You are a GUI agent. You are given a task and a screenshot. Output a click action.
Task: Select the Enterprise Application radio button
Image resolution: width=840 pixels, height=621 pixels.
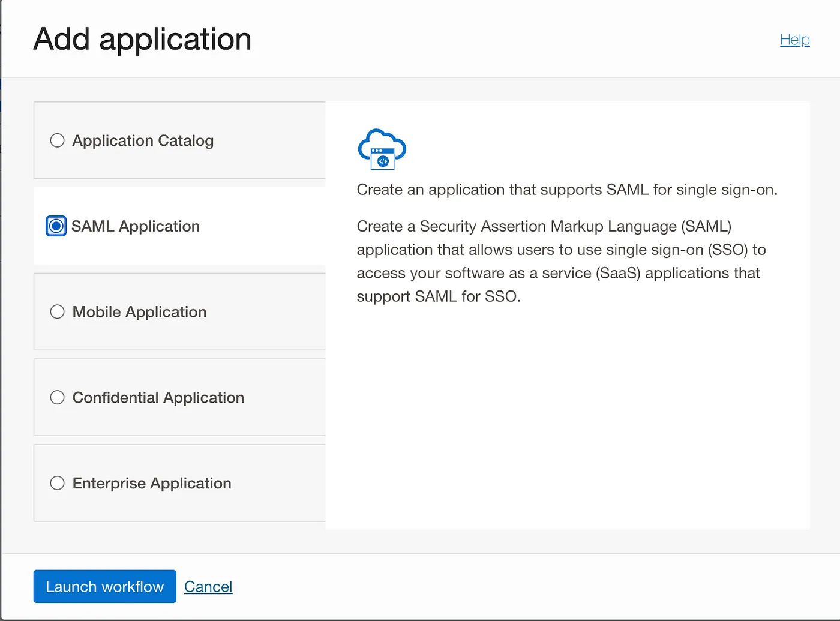pos(57,484)
